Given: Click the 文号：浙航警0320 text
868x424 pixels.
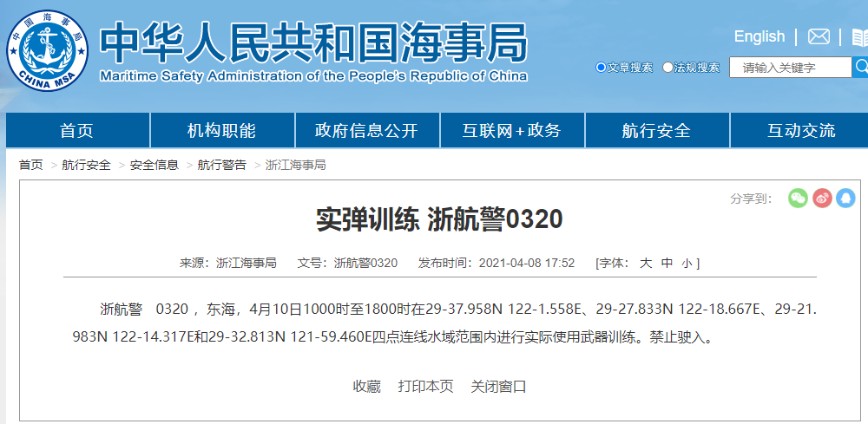Looking at the screenshot, I should (348, 263).
